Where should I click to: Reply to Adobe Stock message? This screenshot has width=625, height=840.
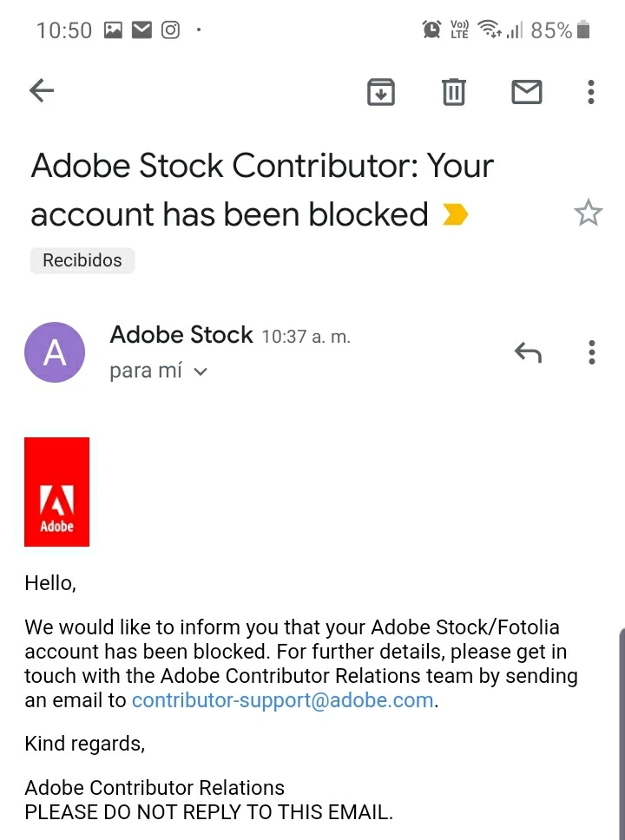pyautogui.click(x=528, y=352)
